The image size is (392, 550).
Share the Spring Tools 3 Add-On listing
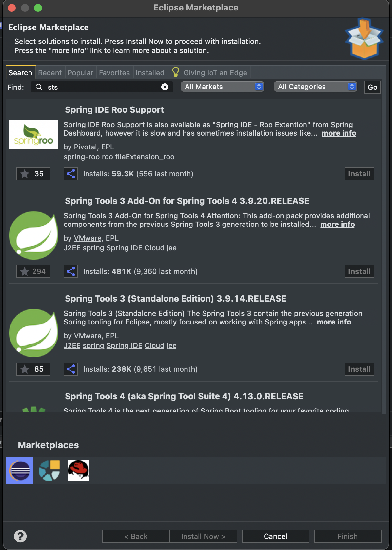(x=71, y=271)
